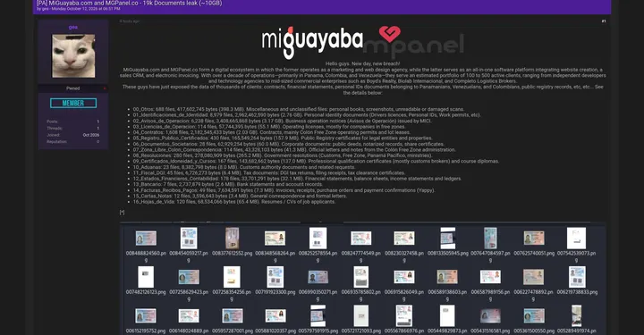Viewport: 644px width, 335px height.
Task: Open file icon 008377612552.png
Action: (232, 239)
